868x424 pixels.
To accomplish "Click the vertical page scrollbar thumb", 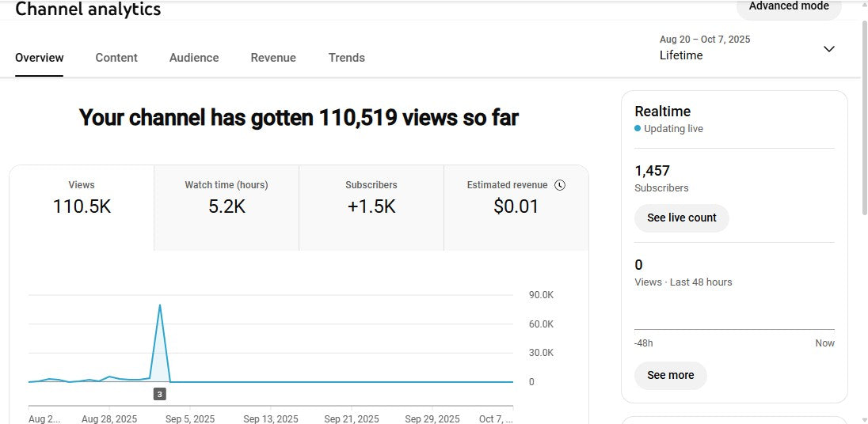I will (x=863, y=119).
